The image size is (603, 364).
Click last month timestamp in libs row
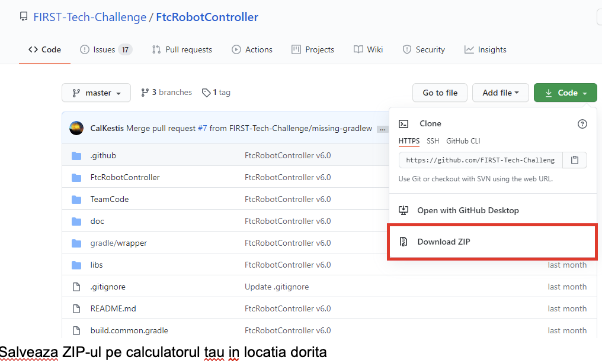(x=567, y=265)
